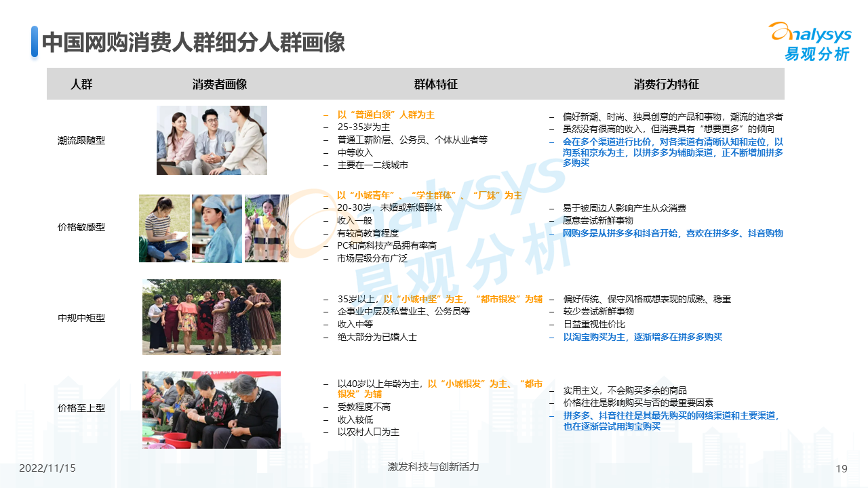Click the page number 19
Viewport: 868px width, 488px height.
[842, 468]
